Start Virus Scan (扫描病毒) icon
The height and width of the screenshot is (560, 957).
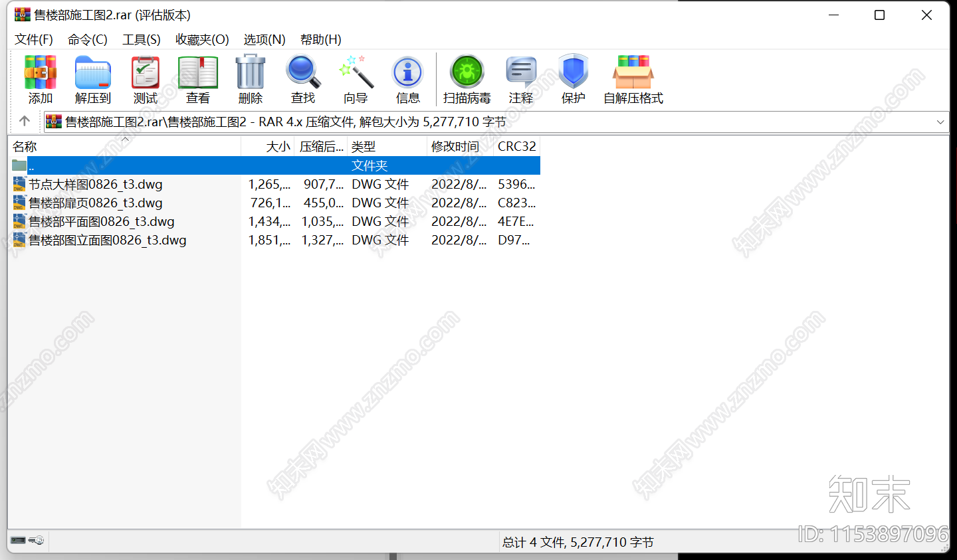click(467, 72)
